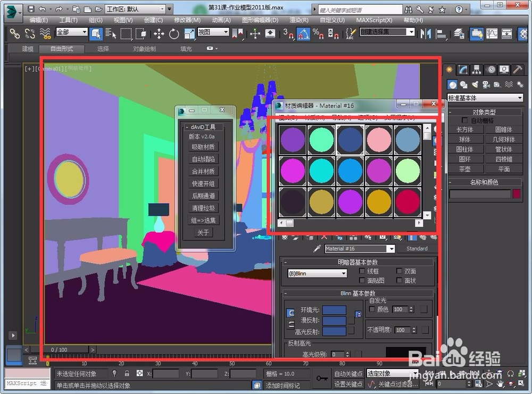This screenshot has height=394, width=532.
Task: Switch to the Hierarchy command panel tab
Action: tap(477, 70)
